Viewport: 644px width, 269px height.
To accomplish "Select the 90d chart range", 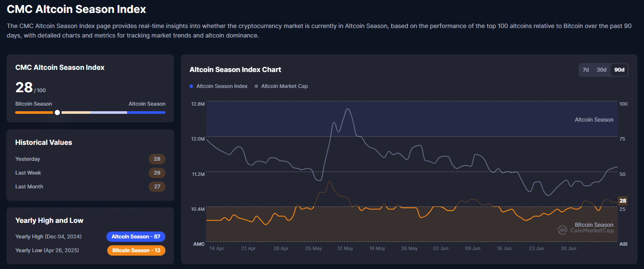I will (x=619, y=70).
